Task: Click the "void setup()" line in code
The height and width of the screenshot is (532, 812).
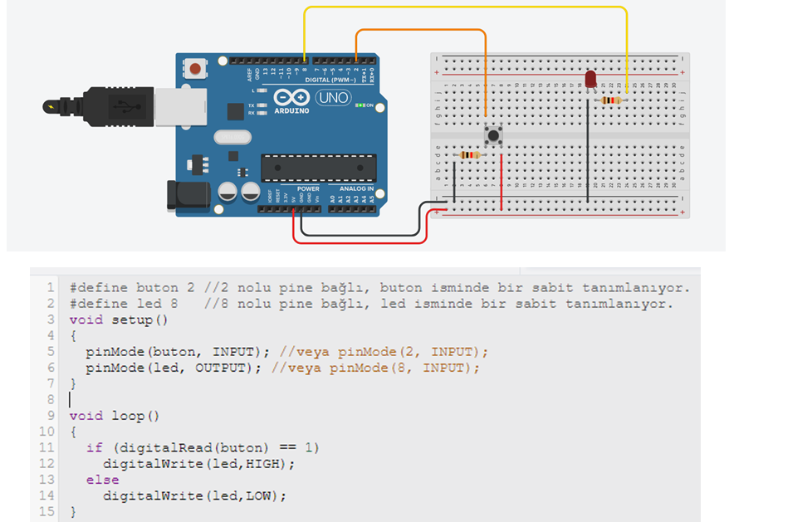Action: (x=118, y=320)
